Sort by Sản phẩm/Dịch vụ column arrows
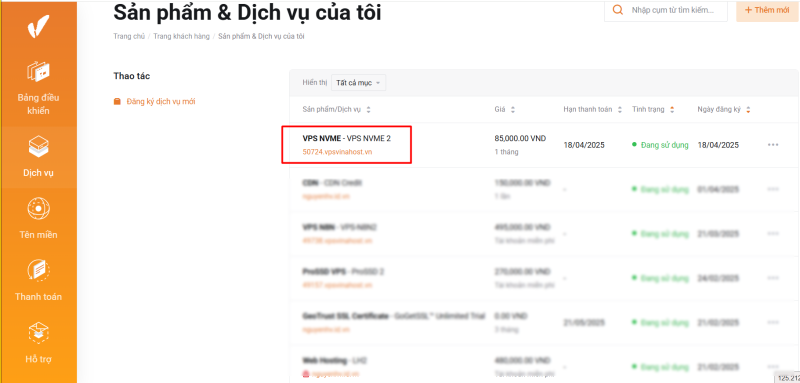The height and width of the screenshot is (383, 800). pos(368,110)
